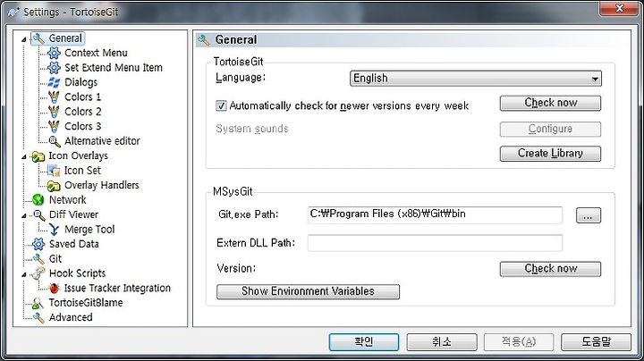Collapse the Hook Scripts tree node
This screenshot has height=361, width=644.
(24, 274)
